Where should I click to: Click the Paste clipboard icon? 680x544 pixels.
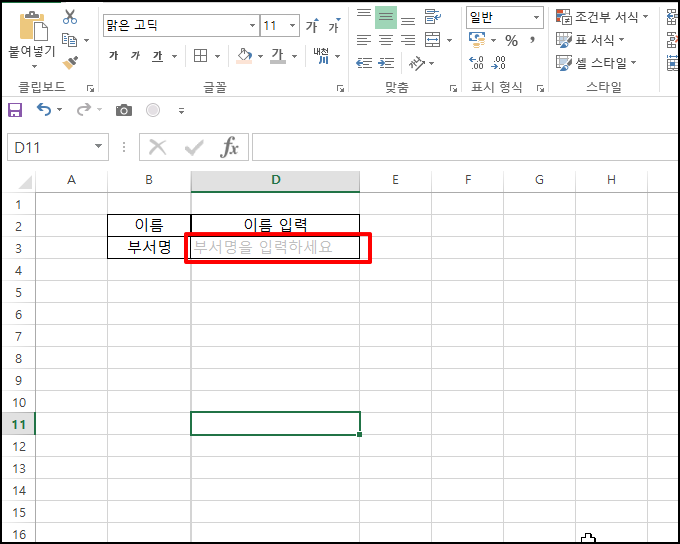click(33, 26)
